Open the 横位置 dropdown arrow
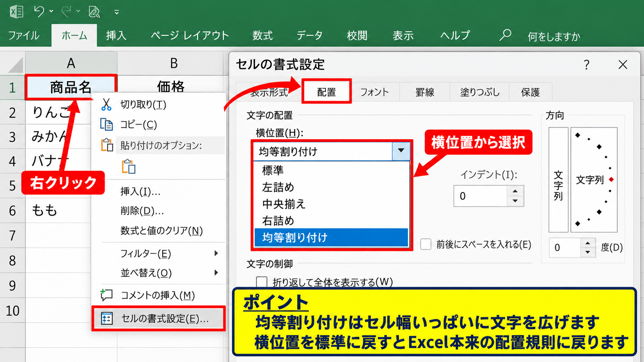644x362 pixels. pos(401,151)
